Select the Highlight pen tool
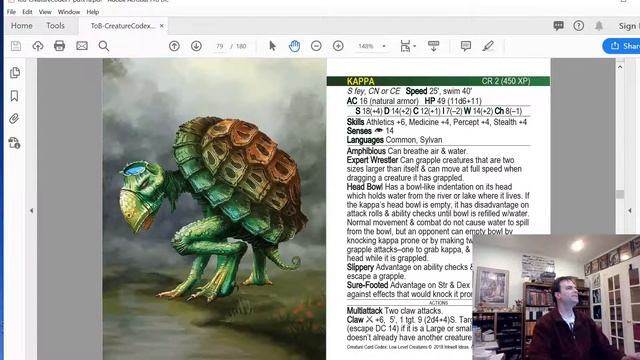The height and width of the screenshot is (360, 640). point(488,46)
